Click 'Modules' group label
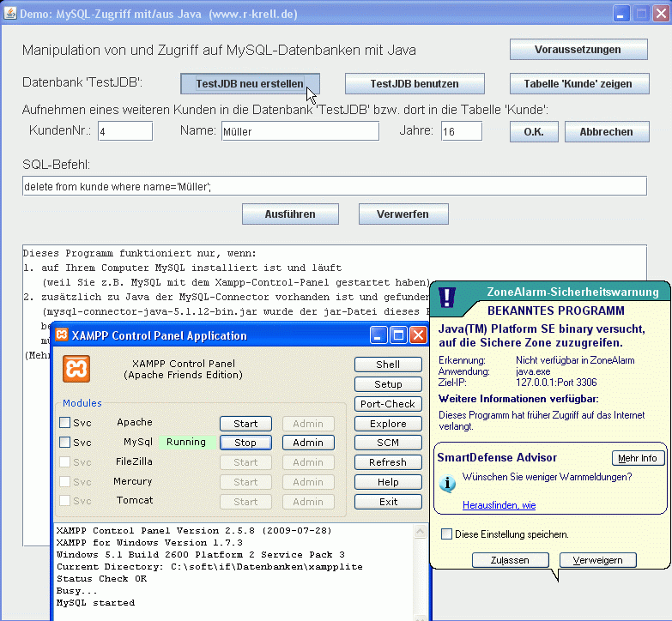This screenshot has width=672, height=621. [x=82, y=403]
